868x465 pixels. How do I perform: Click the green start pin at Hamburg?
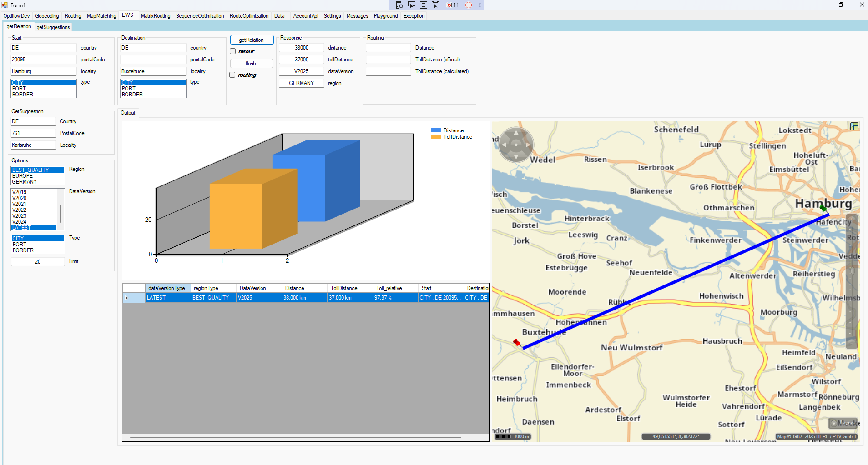823,208
